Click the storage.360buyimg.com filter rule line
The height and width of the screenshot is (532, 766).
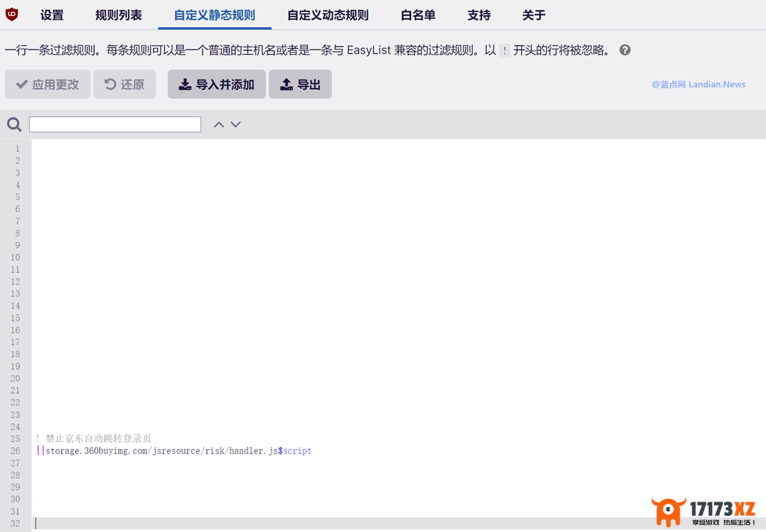tap(174, 451)
